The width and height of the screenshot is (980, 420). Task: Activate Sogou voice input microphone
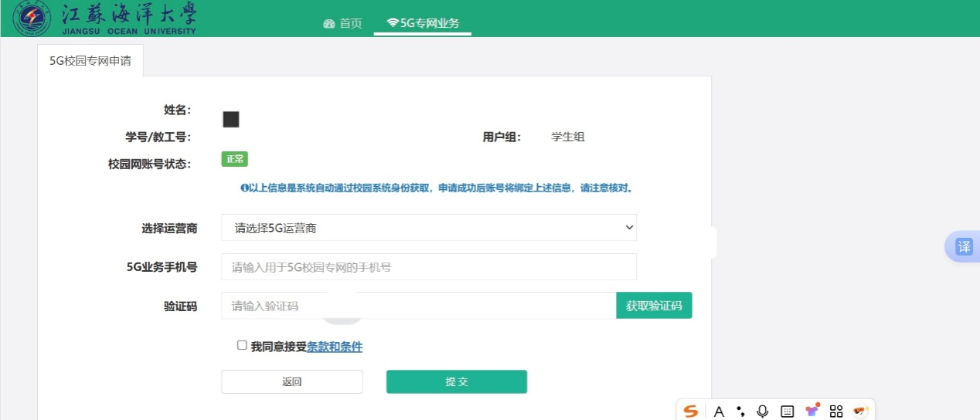763,412
